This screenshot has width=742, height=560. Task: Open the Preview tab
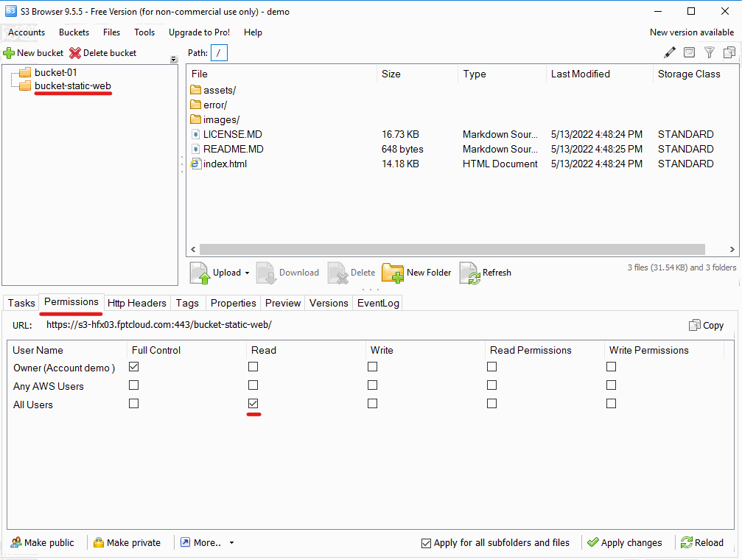[x=283, y=303]
